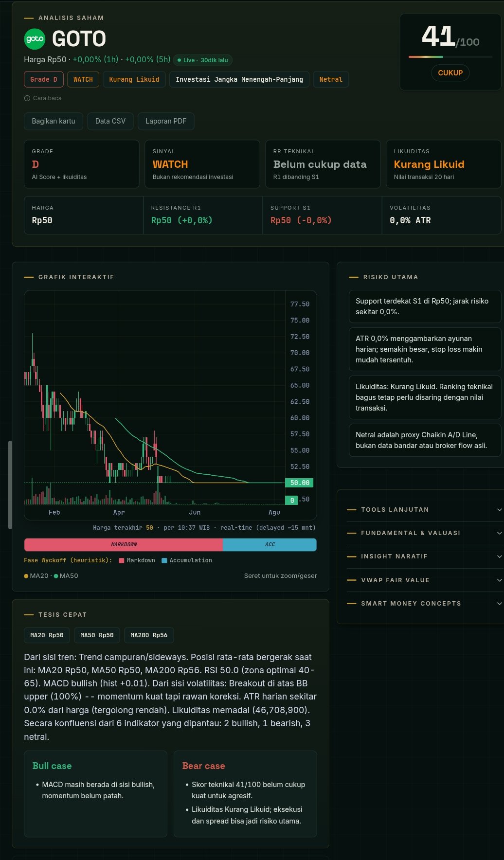Select the Investasi Jangka Menengah-Panjang tag
This screenshot has height=860, width=504.
point(239,79)
